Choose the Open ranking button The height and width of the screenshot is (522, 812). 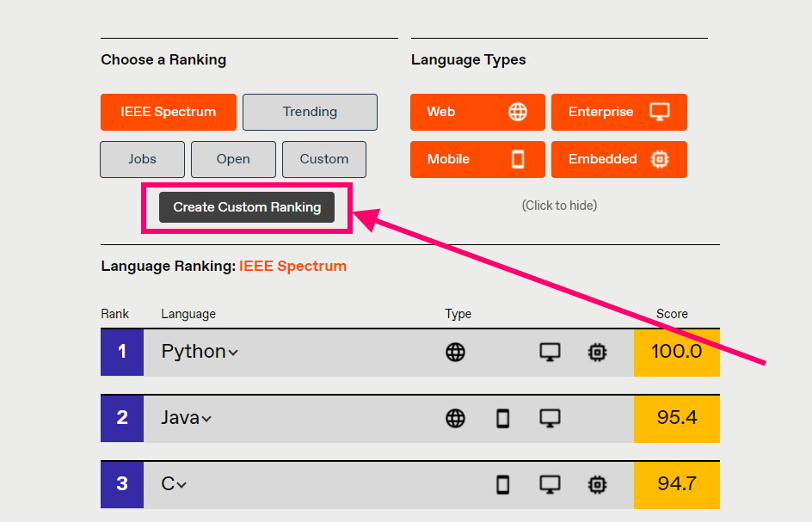pyautogui.click(x=233, y=159)
